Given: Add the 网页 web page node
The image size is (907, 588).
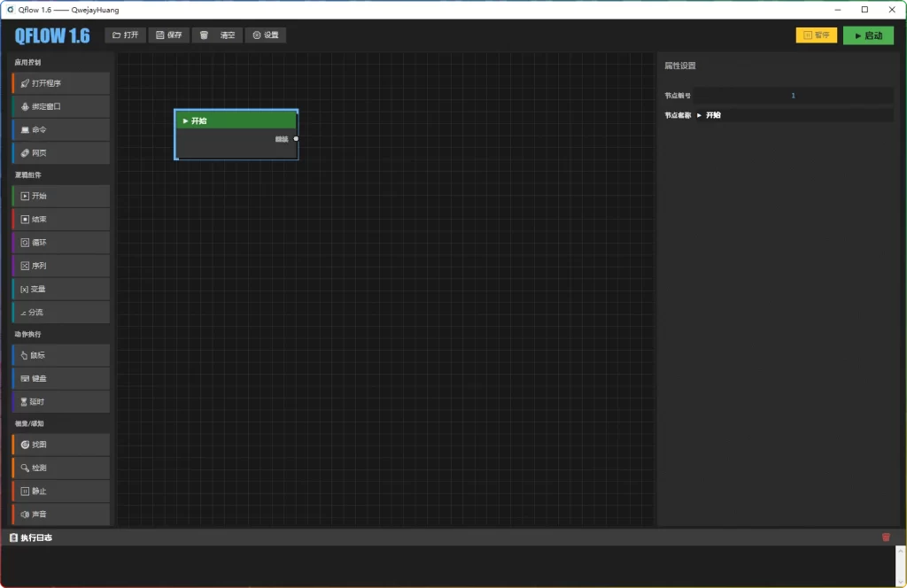Looking at the screenshot, I should (x=61, y=152).
